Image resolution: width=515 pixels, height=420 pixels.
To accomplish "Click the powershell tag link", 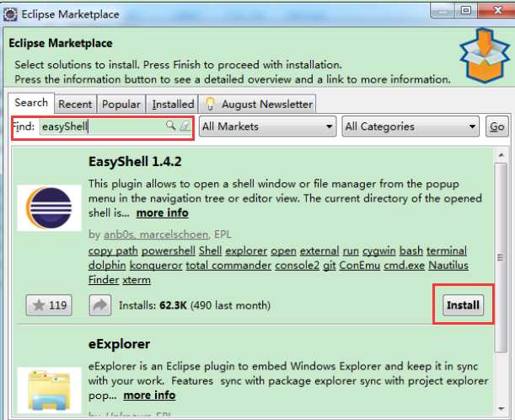I will pyautogui.click(x=169, y=250).
